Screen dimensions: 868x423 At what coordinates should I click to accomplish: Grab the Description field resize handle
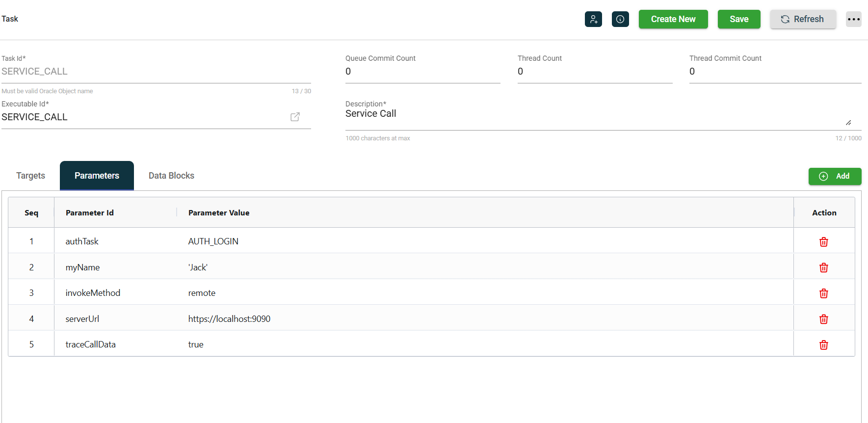click(848, 123)
